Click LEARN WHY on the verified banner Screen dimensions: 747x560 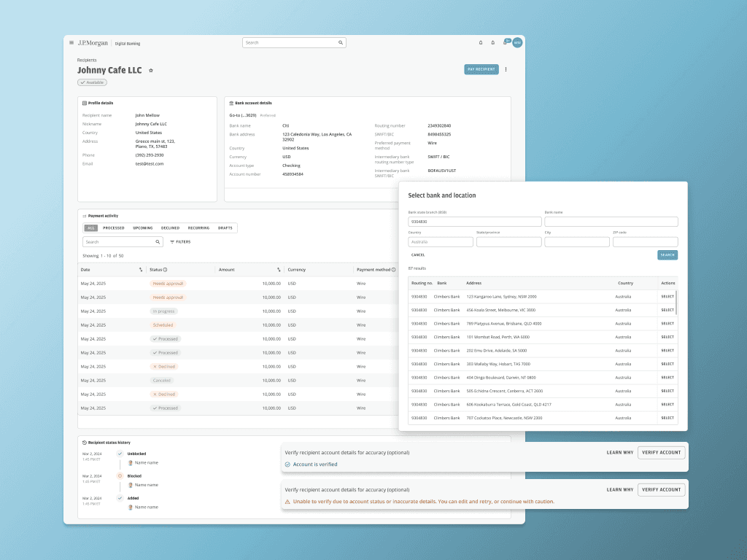(620, 452)
